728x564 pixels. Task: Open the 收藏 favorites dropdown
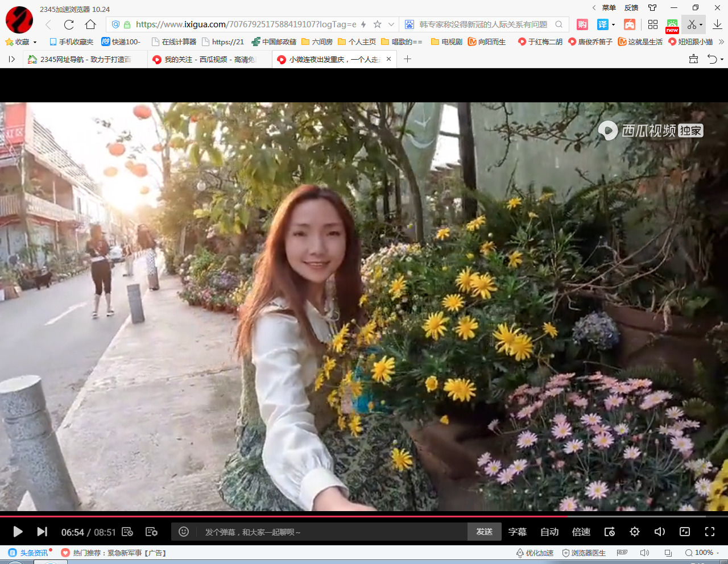[21, 42]
